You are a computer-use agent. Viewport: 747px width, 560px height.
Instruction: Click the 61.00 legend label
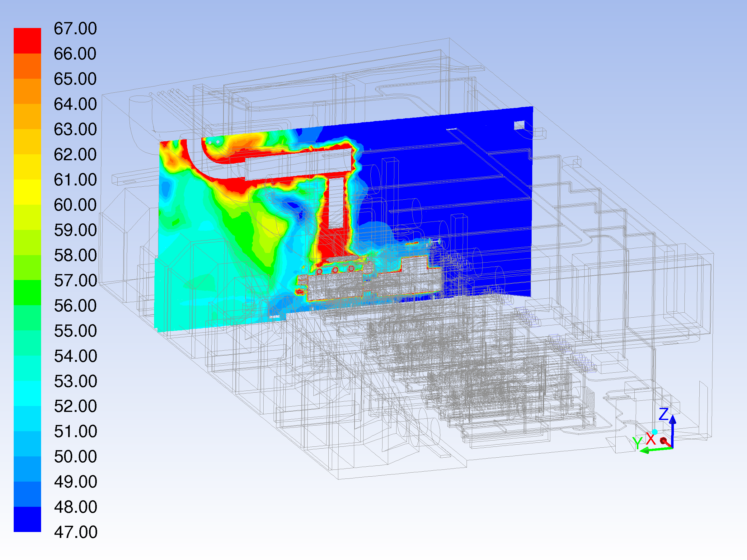pos(75,180)
